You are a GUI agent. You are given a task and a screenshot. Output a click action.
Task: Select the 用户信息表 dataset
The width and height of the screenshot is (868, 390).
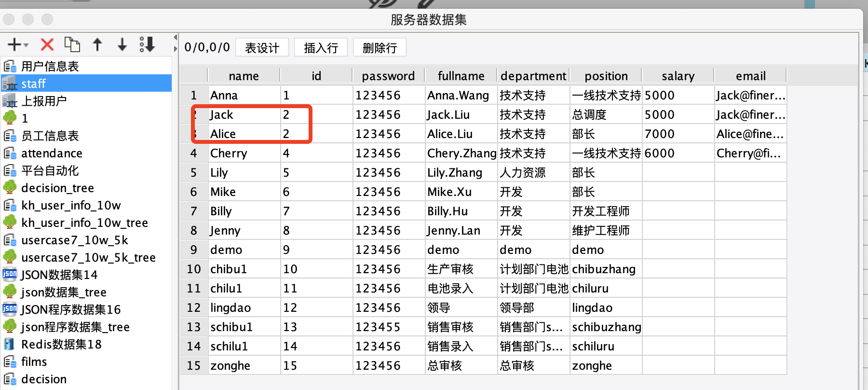(x=50, y=66)
